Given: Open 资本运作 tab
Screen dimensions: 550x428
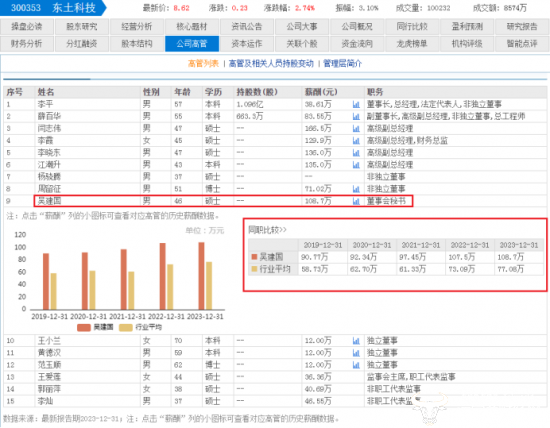Looking at the screenshot, I should (247, 44).
